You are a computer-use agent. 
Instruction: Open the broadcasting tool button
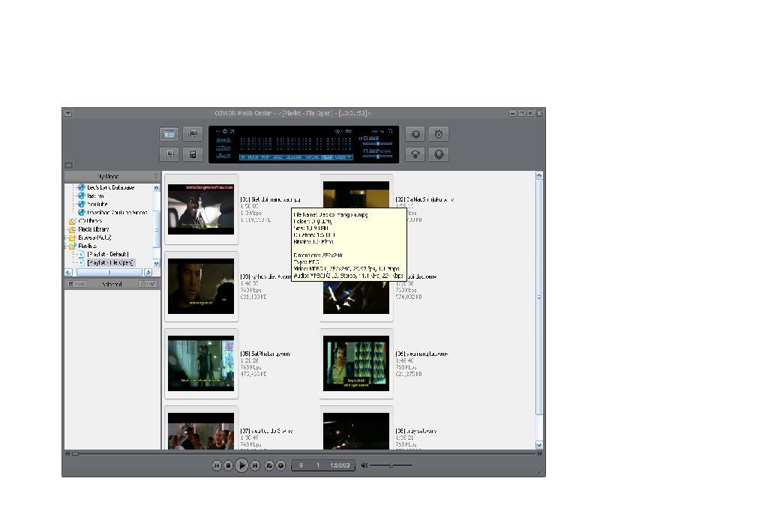click(x=415, y=154)
